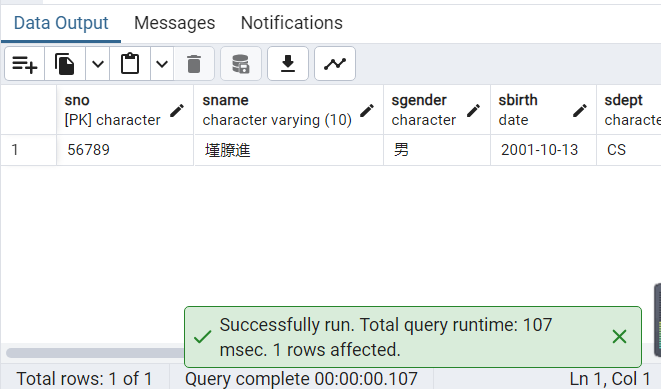Dismiss the Successfully run notification
The image size is (661, 389).
(619, 337)
